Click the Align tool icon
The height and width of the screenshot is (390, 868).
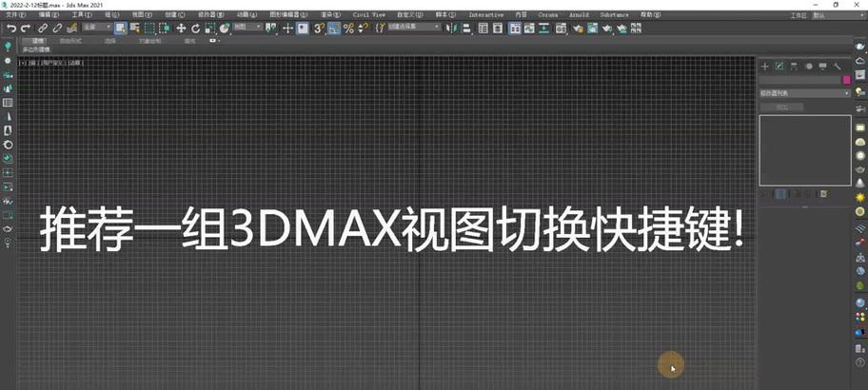coord(466,28)
